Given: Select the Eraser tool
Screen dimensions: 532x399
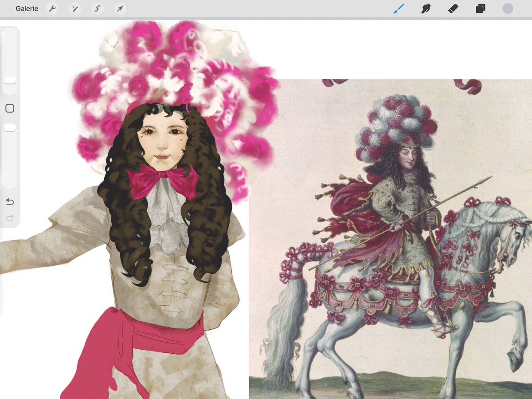Looking at the screenshot, I should pyautogui.click(x=453, y=8).
